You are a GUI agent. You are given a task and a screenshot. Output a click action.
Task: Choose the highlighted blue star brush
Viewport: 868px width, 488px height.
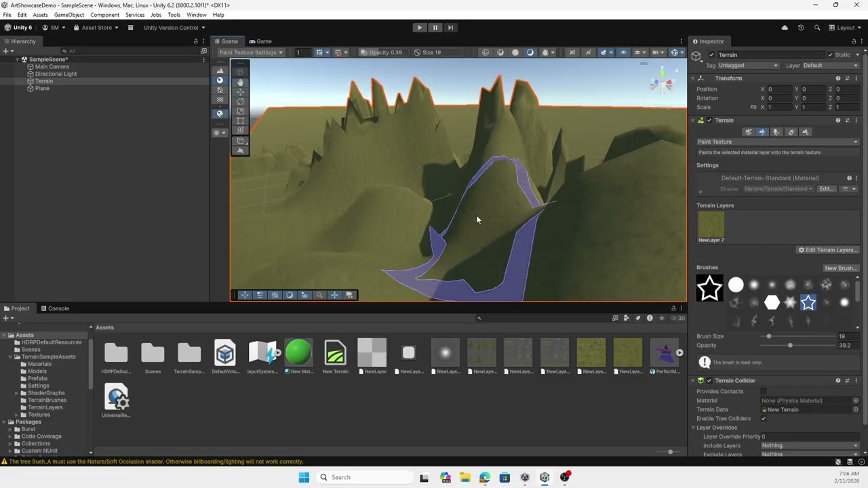pyautogui.click(x=808, y=302)
